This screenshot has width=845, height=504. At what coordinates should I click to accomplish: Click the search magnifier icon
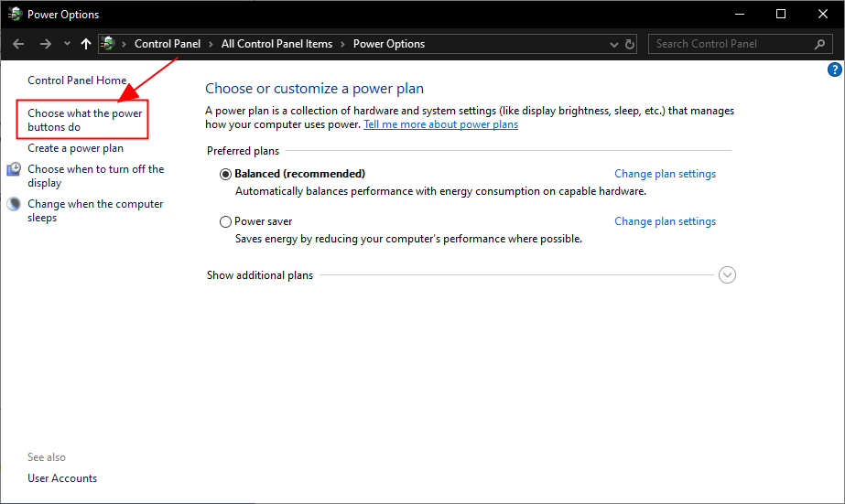[819, 44]
